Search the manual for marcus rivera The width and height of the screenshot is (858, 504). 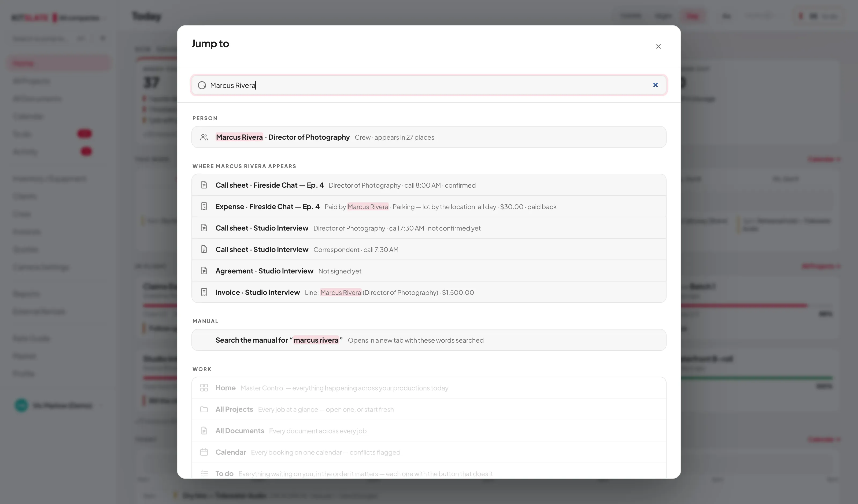(x=429, y=340)
